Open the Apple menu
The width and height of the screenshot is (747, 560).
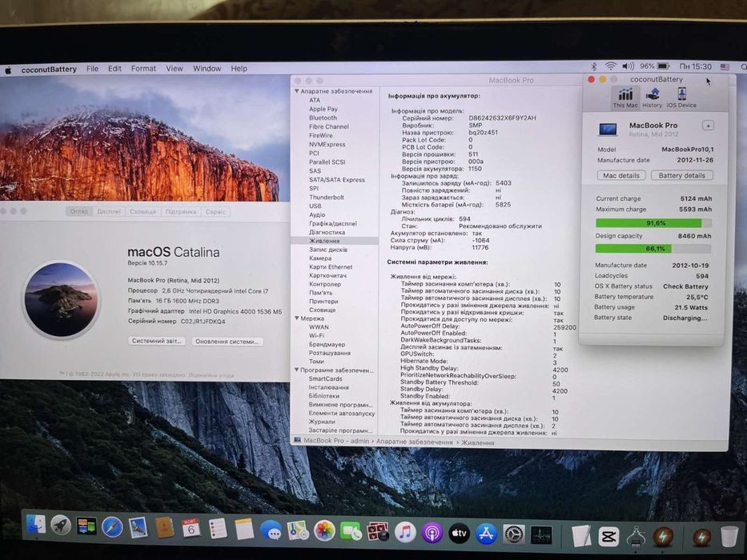8,70
